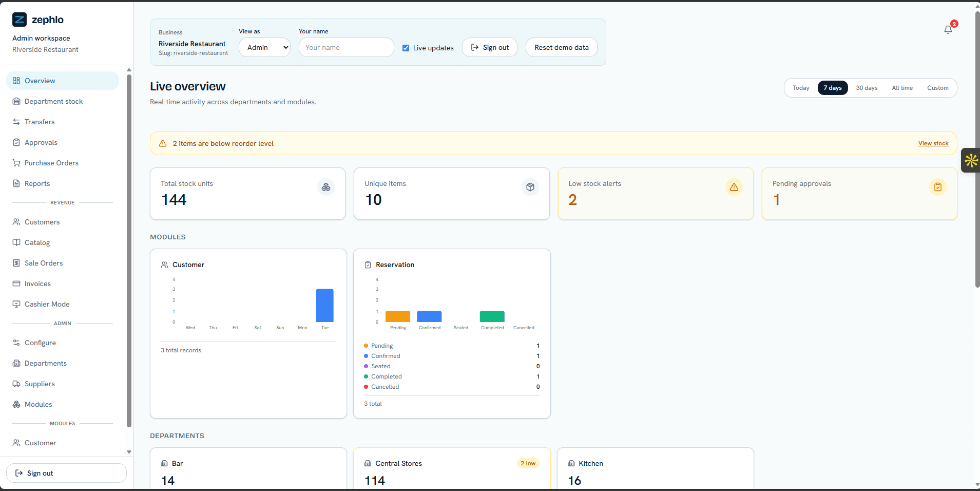Click the Overview grid icon in sidebar
Image resolution: width=980 pixels, height=491 pixels.
16,81
